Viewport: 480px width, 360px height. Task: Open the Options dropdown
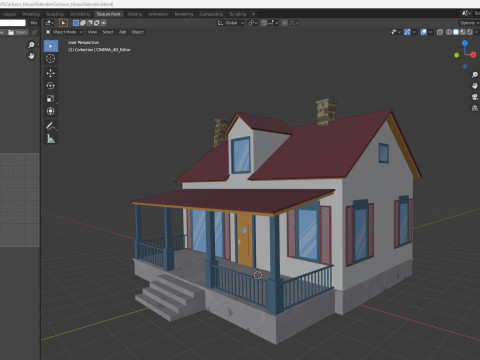click(469, 23)
